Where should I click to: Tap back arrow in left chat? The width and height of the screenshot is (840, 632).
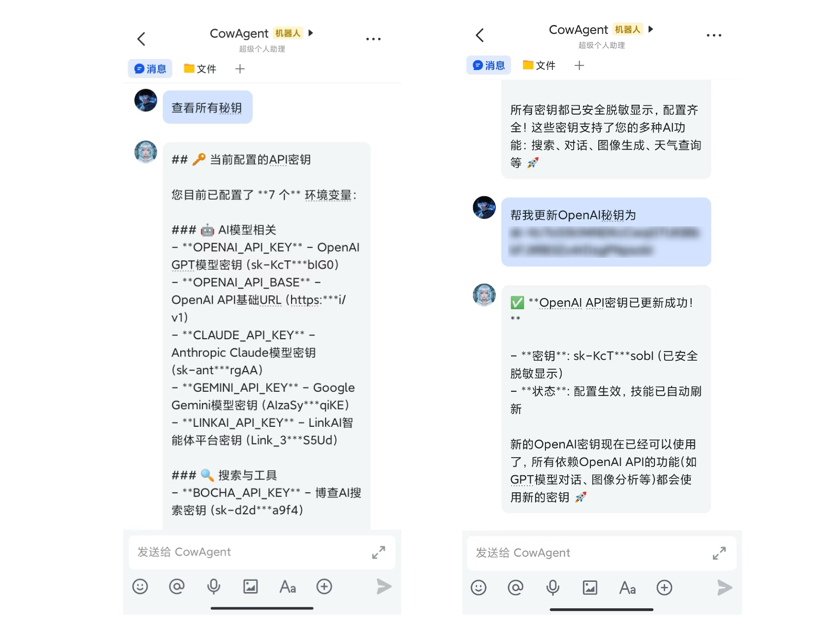click(141, 39)
